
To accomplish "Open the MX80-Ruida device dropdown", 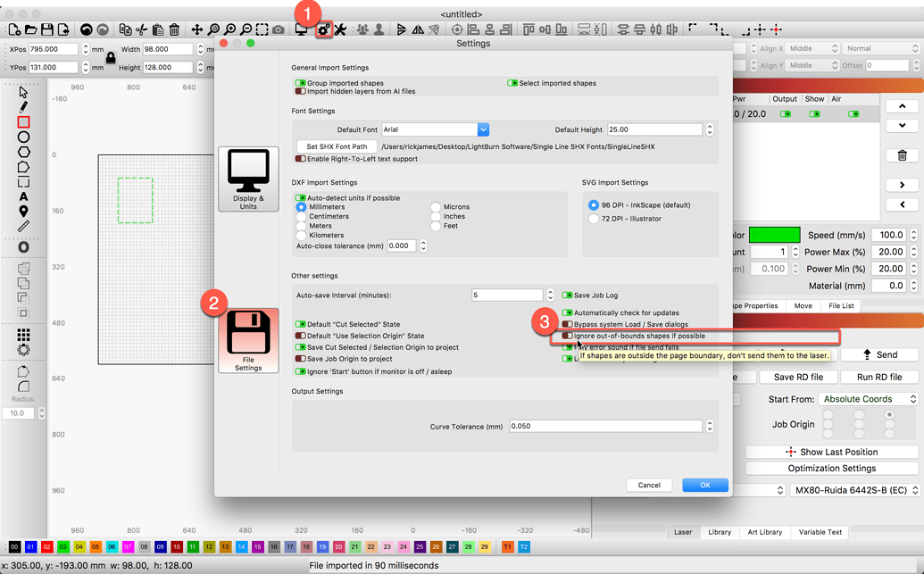I will coord(854,490).
